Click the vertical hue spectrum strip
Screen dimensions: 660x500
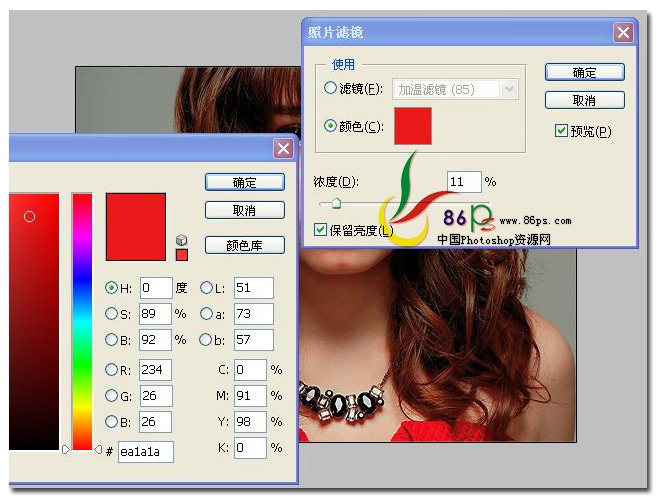pyautogui.click(x=82, y=322)
